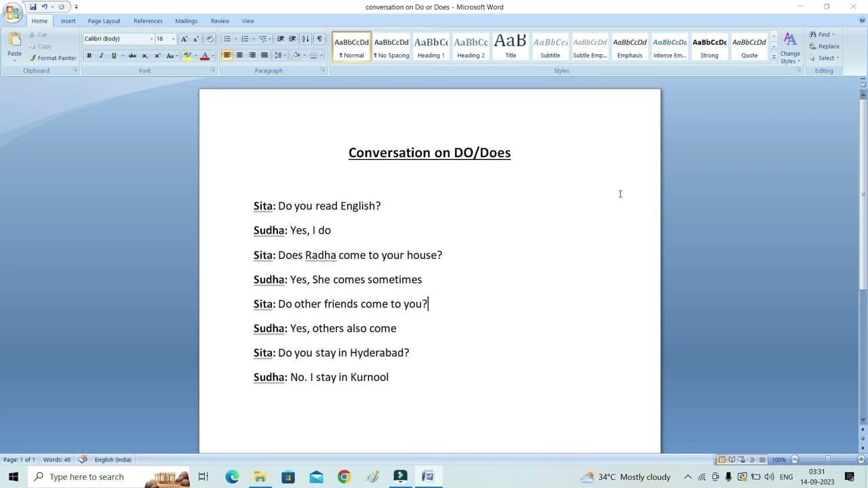Click the font color red swatch button
Screen dimensions: 868x488
coord(205,56)
